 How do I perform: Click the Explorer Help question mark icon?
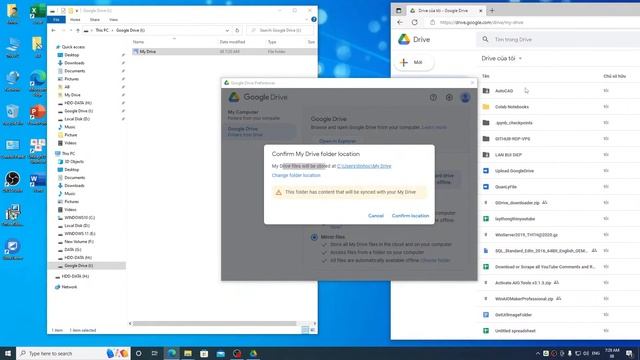pyautogui.click(x=313, y=20)
